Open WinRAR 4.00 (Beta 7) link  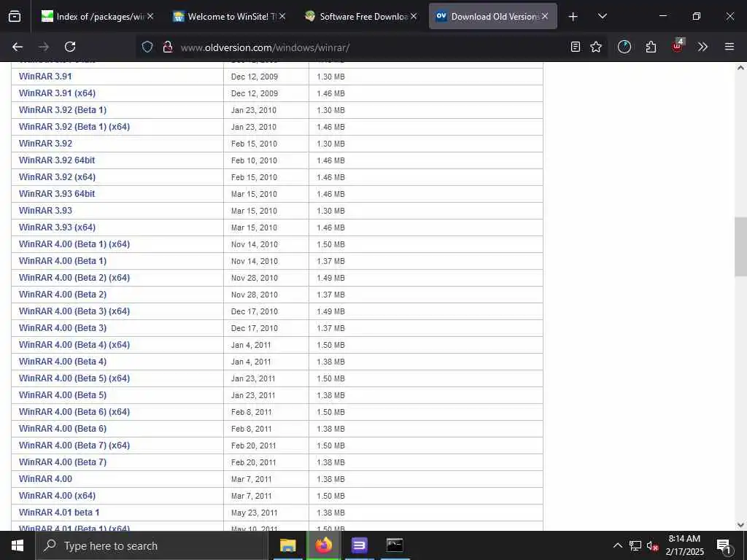63,462
